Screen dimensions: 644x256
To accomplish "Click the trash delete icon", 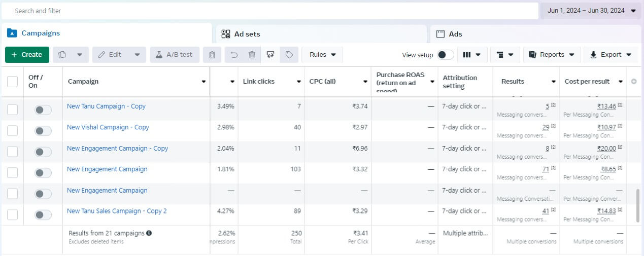I will point(252,55).
